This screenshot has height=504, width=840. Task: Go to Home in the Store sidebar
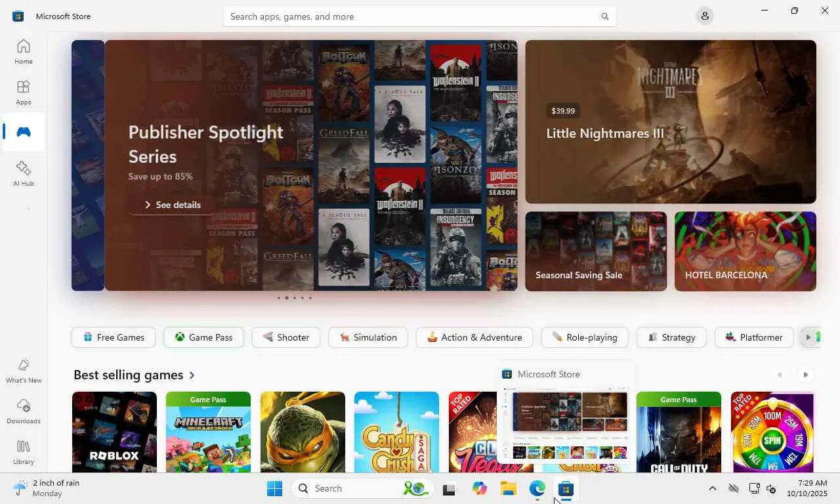[24, 52]
